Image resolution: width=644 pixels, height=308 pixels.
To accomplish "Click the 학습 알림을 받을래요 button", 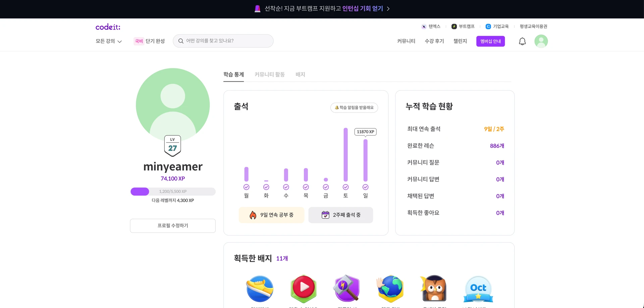I will [x=354, y=108].
